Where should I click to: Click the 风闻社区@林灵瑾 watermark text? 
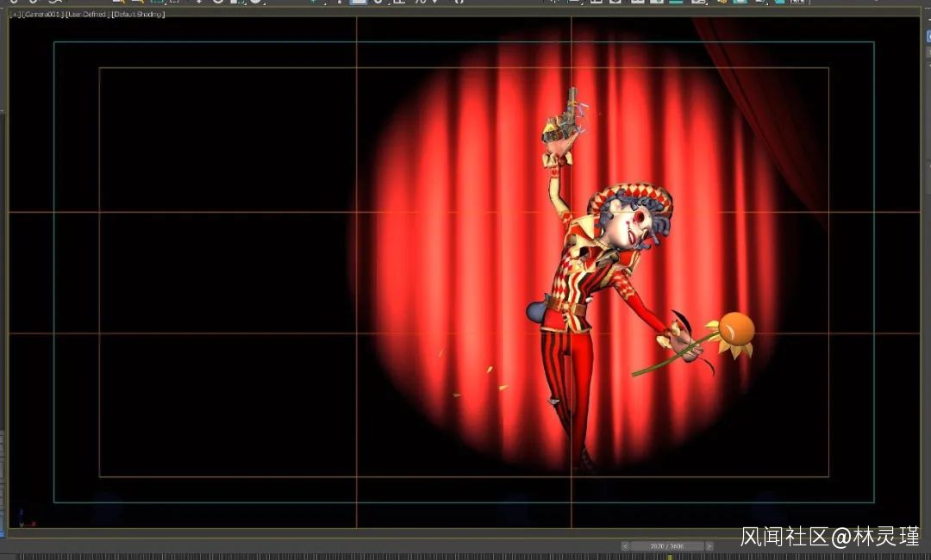(x=829, y=538)
